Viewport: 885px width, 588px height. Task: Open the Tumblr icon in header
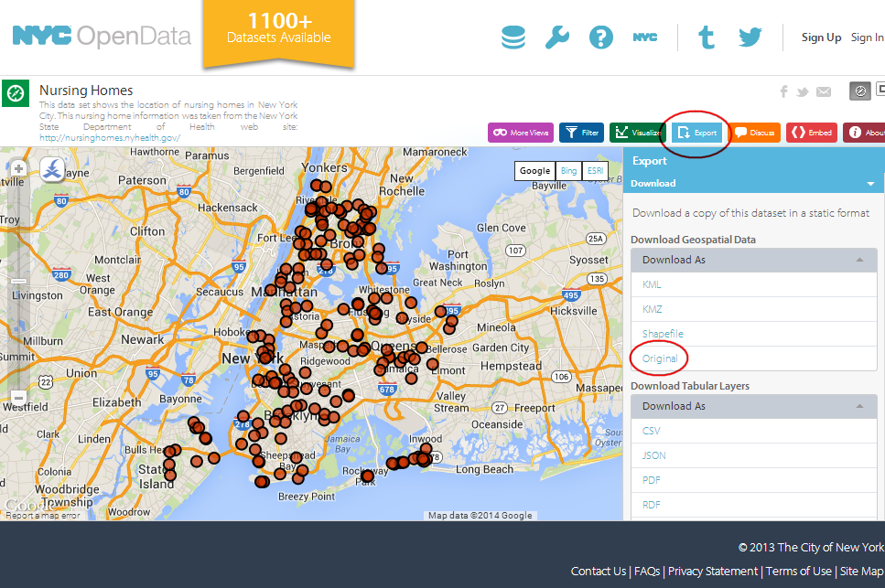tap(707, 37)
